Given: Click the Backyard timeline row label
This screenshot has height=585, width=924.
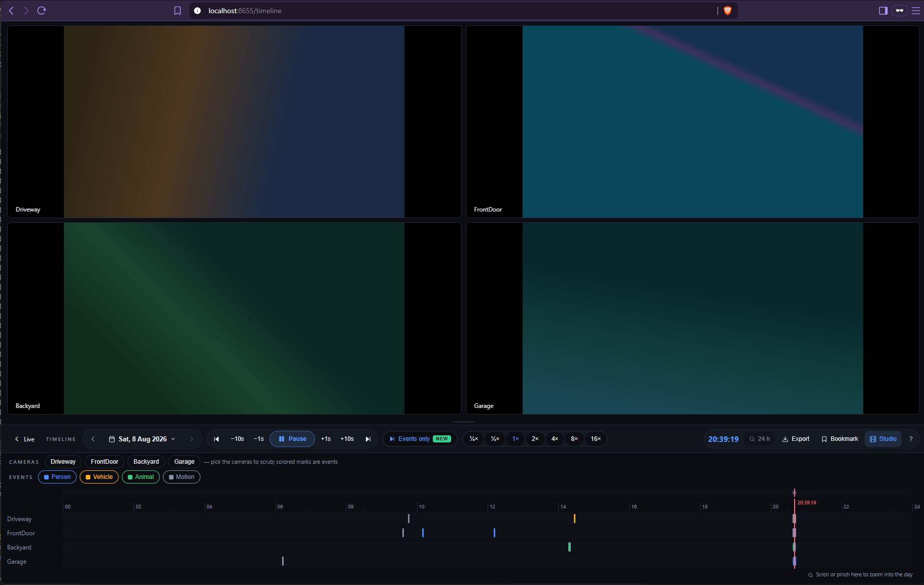Looking at the screenshot, I should (19, 547).
